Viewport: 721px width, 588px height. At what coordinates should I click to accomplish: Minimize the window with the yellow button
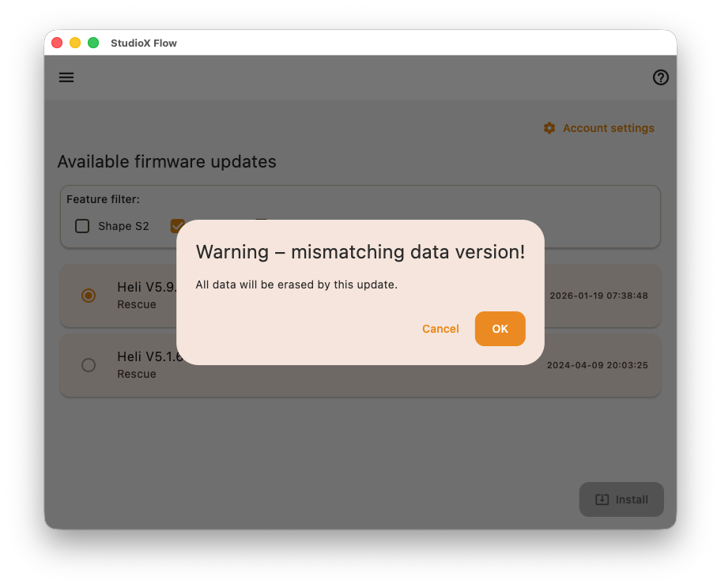pyautogui.click(x=75, y=43)
